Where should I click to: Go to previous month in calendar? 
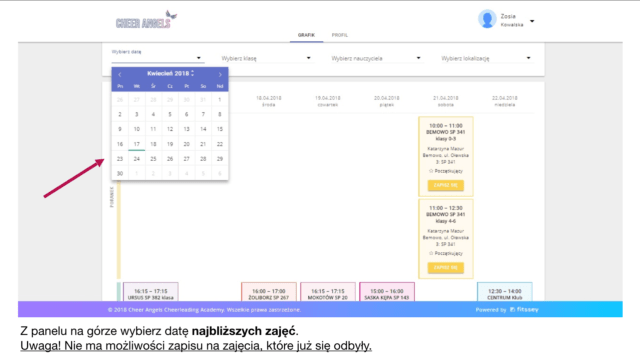pos(120,74)
